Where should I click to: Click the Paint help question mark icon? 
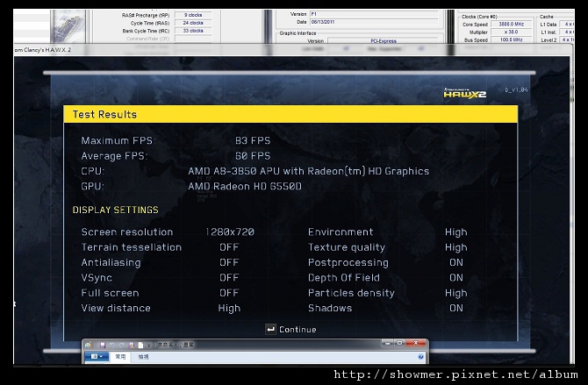(x=420, y=357)
